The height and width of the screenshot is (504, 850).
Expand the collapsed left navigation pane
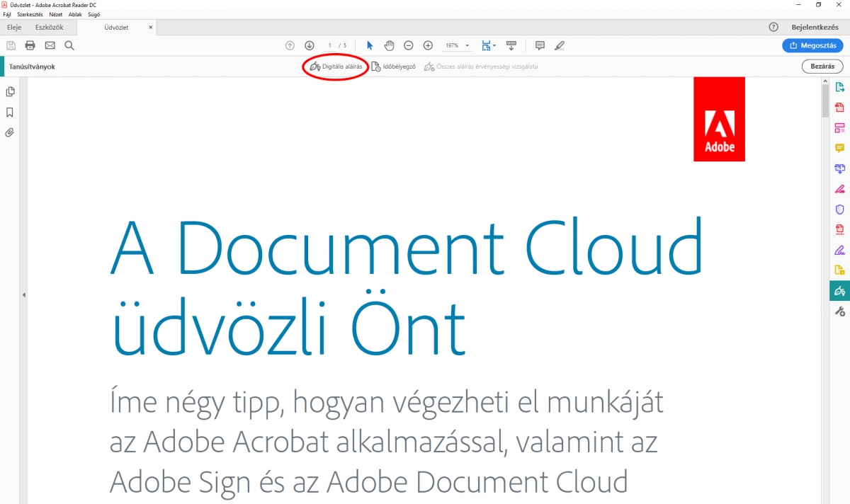click(x=24, y=294)
